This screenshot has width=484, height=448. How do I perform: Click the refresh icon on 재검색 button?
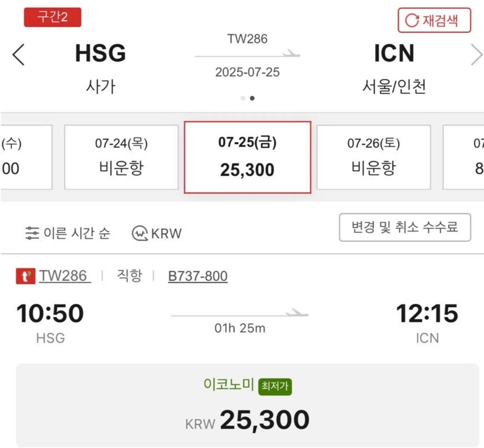[412, 20]
